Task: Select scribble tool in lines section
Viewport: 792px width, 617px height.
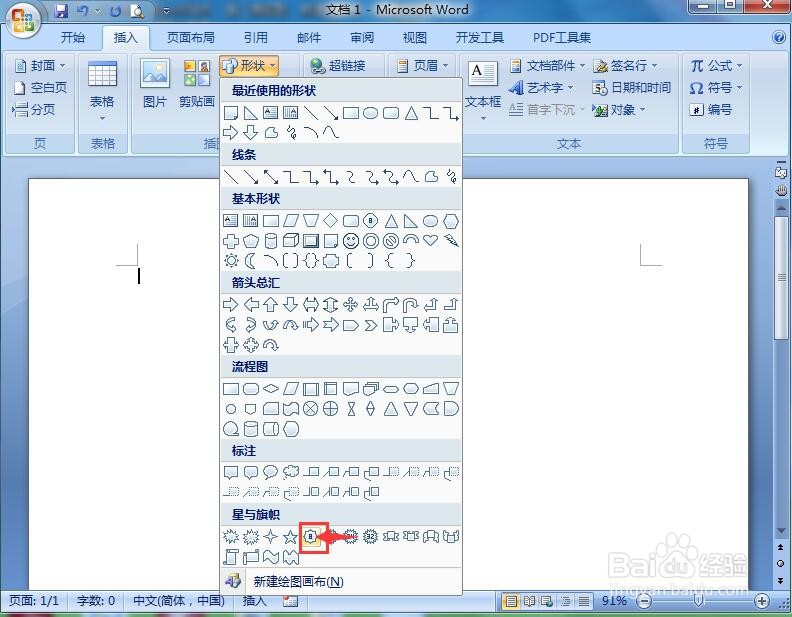Action: [452, 177]
